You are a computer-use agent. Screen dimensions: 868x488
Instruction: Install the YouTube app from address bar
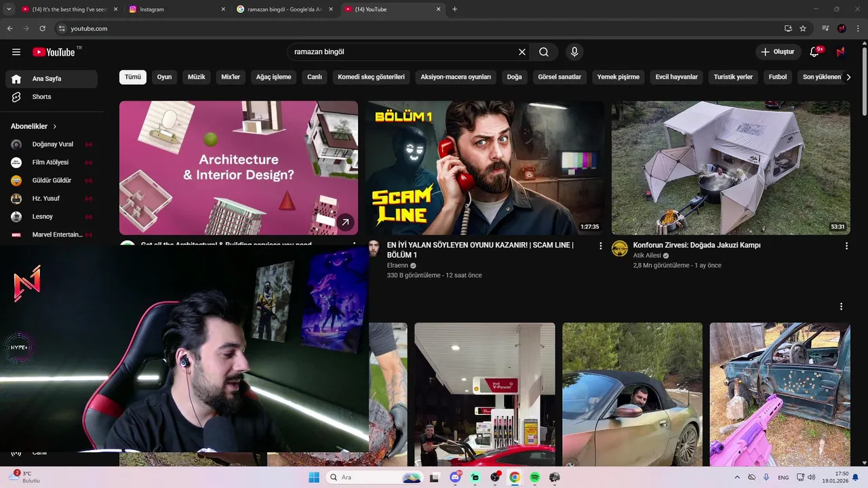tap(788, 28)
